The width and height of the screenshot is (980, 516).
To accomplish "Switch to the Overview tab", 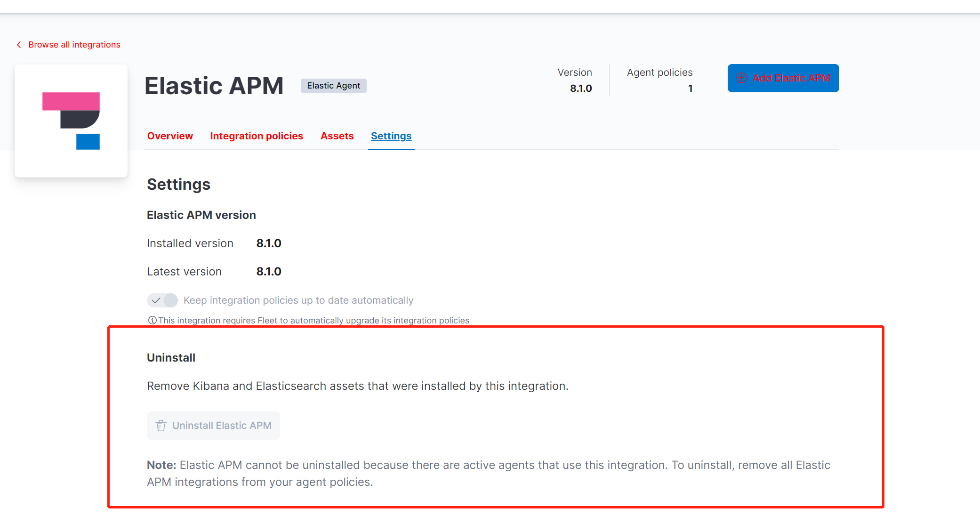I will (x=170, y=136).
